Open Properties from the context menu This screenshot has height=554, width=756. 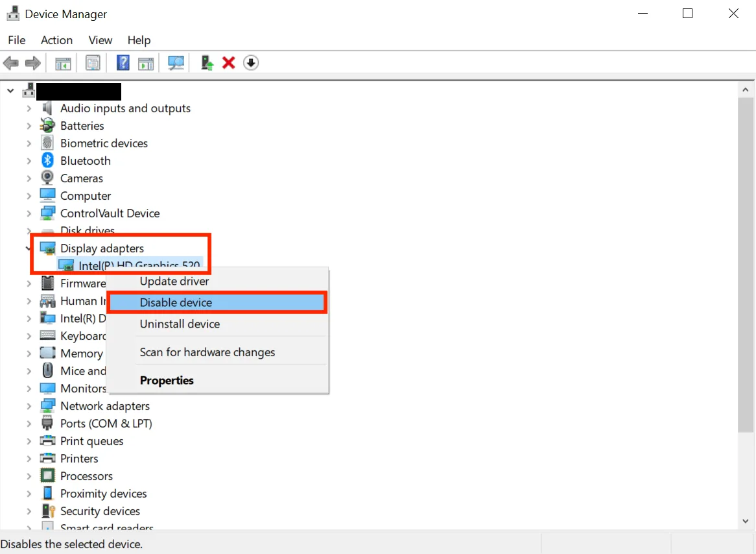coord(217,380)
